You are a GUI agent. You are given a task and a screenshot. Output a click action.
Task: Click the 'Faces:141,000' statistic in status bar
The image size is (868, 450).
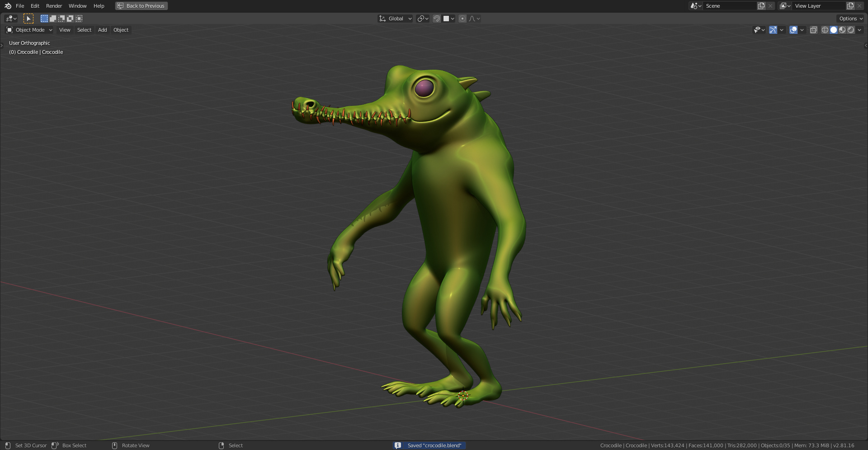(706, 445)
